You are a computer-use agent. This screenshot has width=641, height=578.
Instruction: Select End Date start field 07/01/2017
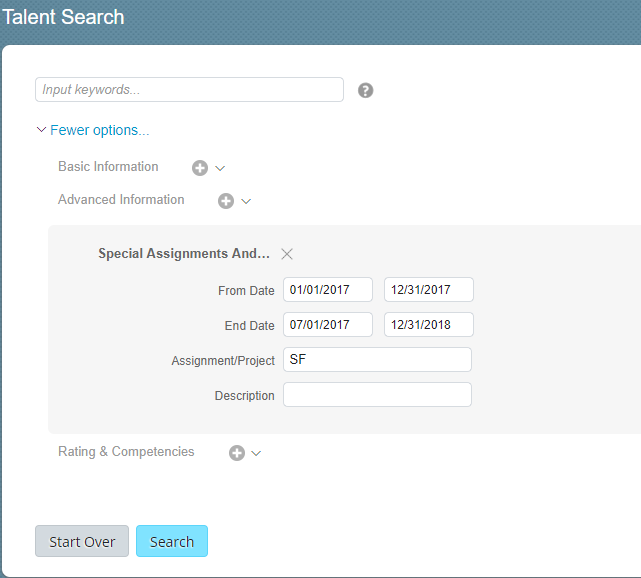point(328,325)
